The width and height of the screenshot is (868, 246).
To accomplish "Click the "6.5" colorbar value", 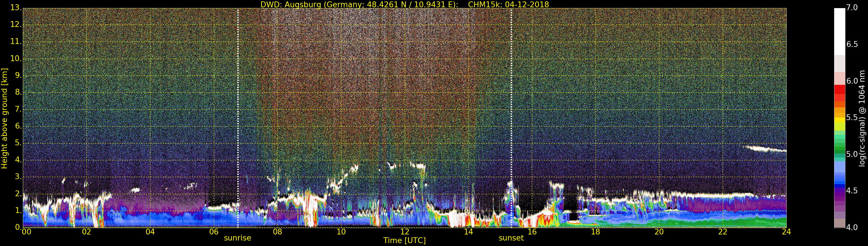I will (x=852, y=45).
